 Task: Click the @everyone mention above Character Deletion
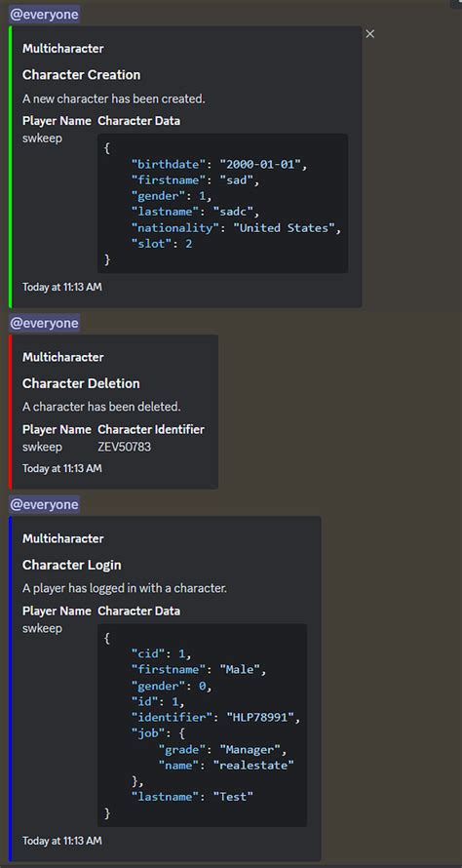coord(44,323)
